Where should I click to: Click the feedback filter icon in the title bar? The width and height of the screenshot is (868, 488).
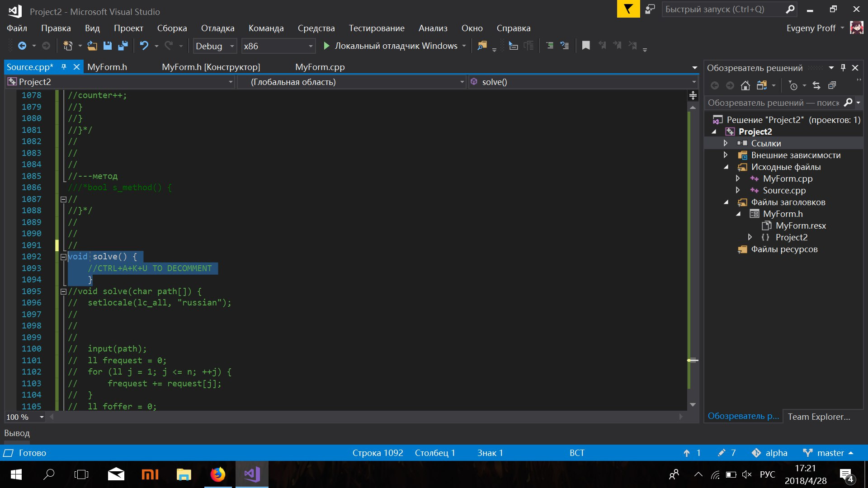[x=628, y=9]
